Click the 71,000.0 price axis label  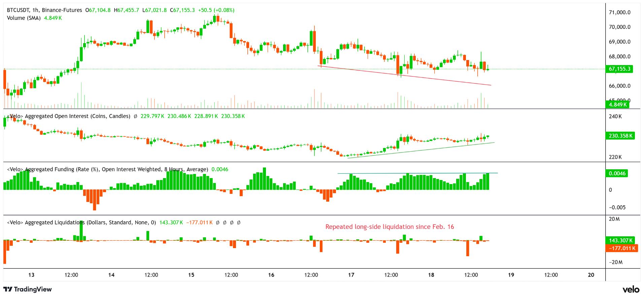(620, 12)
